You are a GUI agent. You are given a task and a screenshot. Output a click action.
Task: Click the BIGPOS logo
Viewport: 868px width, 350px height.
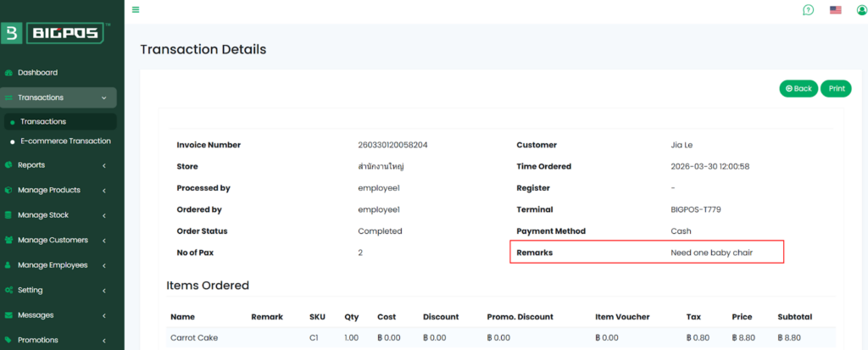click(55, 33)
